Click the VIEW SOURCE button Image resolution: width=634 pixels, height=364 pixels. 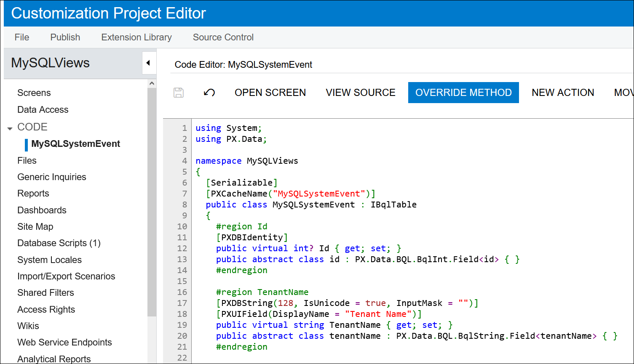pyautogui.click(x=360, y=93)
